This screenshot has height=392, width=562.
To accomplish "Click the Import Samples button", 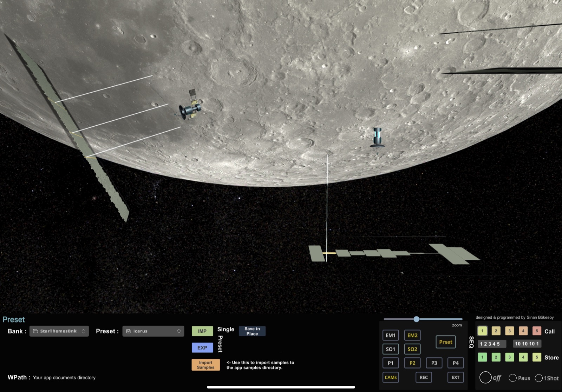I will [x=205, y=365].
